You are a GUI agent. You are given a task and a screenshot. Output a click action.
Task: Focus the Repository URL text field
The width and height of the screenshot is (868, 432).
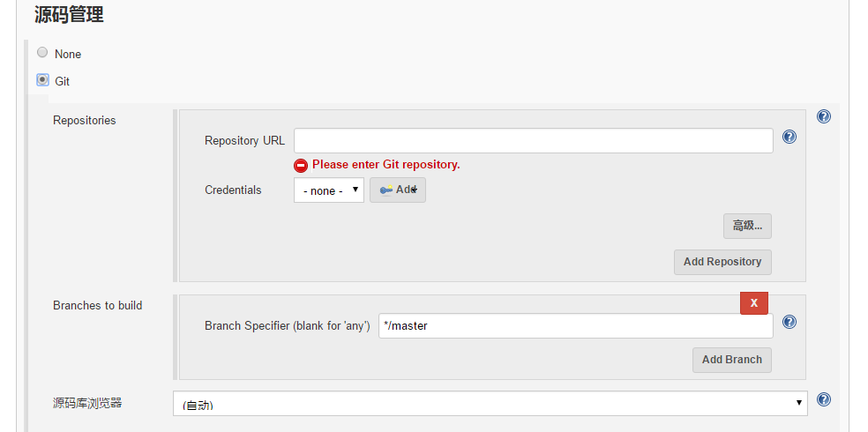click(533, 141)
